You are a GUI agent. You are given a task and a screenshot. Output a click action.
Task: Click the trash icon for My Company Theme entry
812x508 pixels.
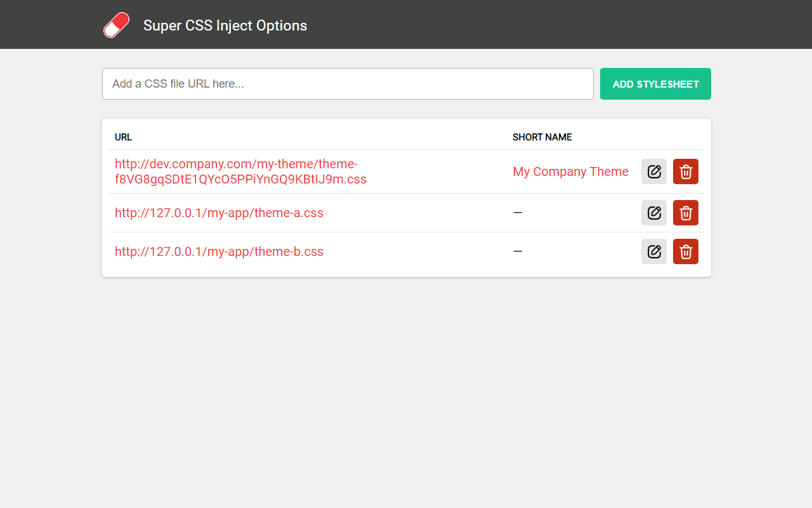[686, 171]
